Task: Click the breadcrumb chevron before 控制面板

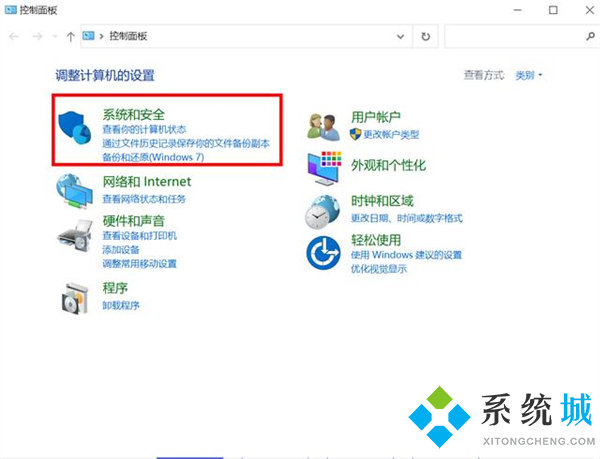Action: pyautogui.click(x=101, y=36)
